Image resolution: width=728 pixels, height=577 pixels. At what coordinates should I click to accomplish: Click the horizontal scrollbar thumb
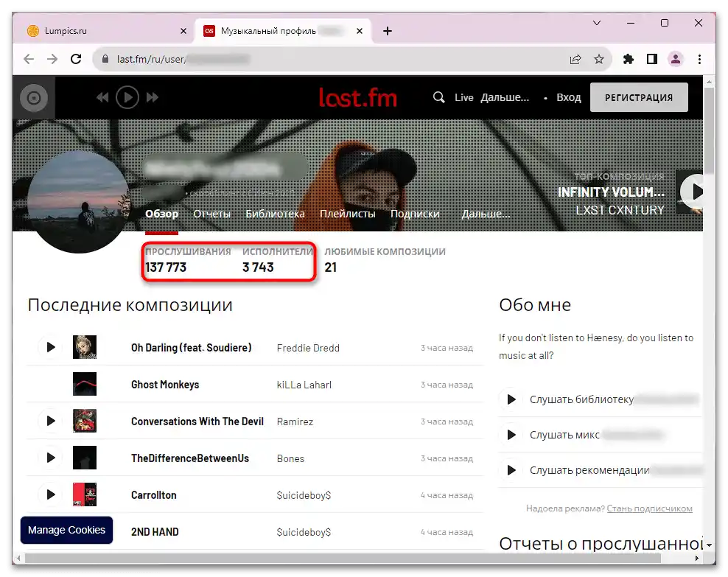(343, 558)
